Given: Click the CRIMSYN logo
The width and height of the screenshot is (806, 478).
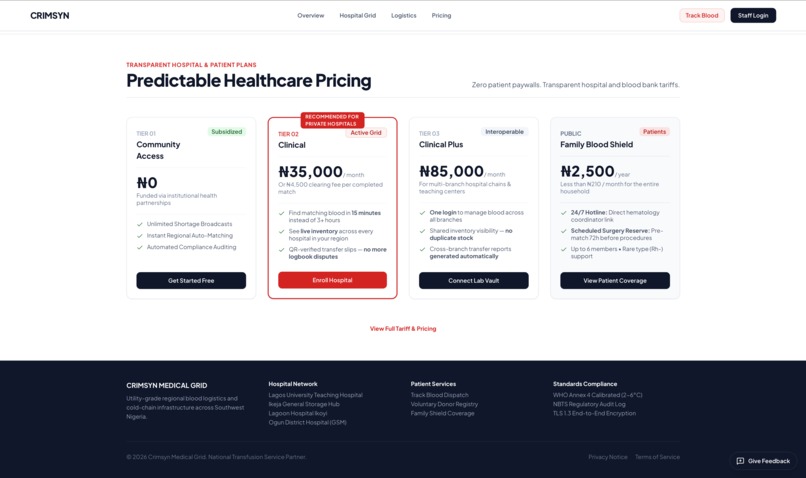Looking at the screenshot, I should [x=50, y=15].
